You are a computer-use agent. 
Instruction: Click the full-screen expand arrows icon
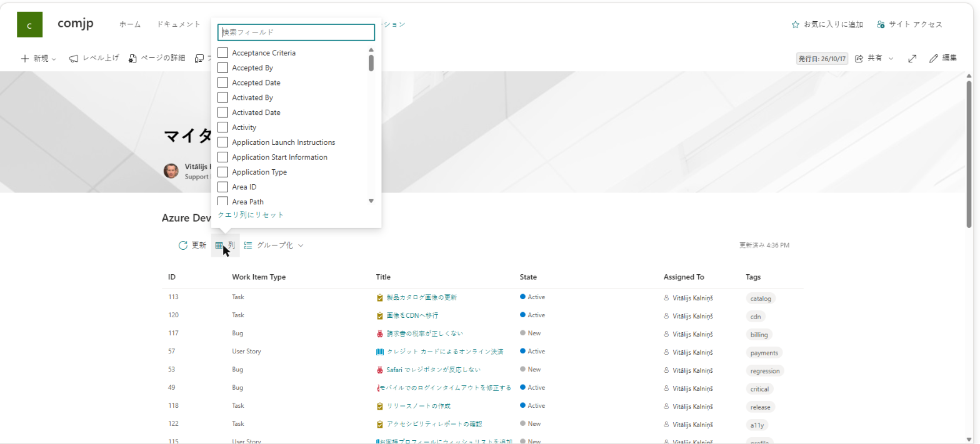912,58
